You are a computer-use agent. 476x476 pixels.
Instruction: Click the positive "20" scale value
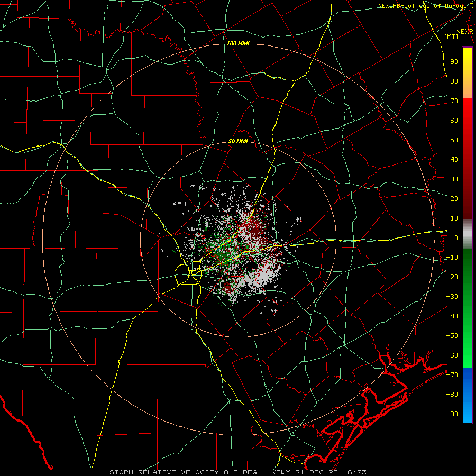coord(454,198)
